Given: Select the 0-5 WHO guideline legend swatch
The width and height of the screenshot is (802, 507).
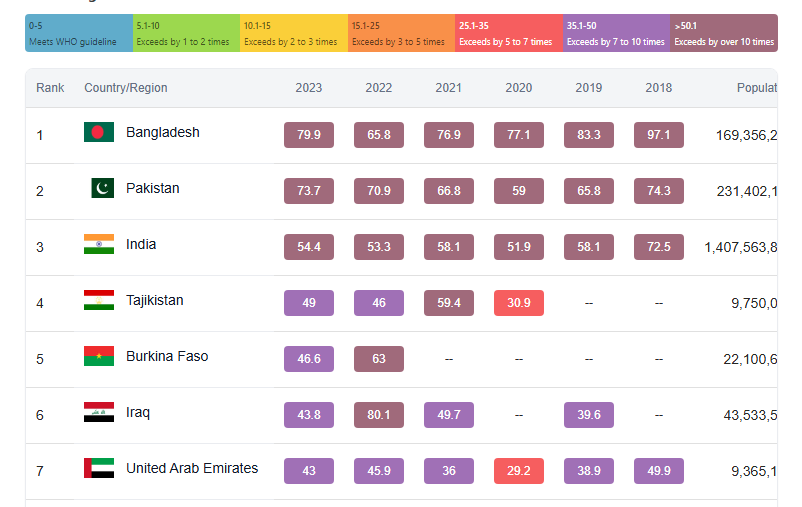Looking at the screenshot, I should pos(79,33).
